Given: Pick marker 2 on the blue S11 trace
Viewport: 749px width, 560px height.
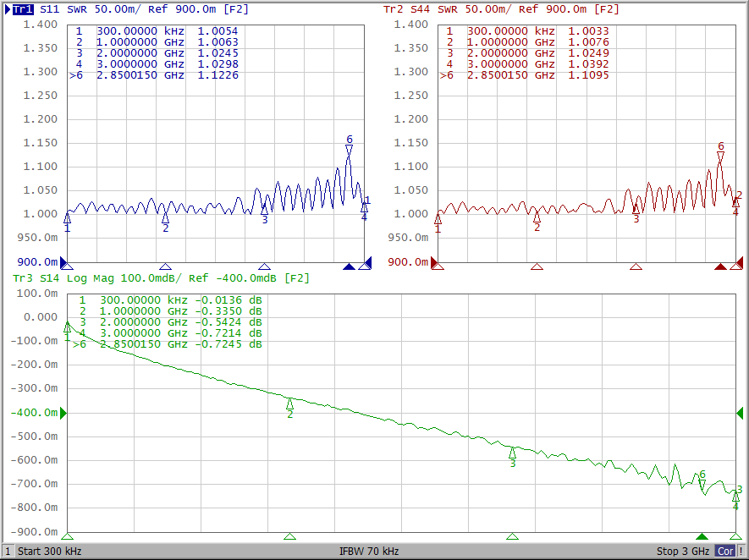Looking at the screenshot, I should pos(165,218).
